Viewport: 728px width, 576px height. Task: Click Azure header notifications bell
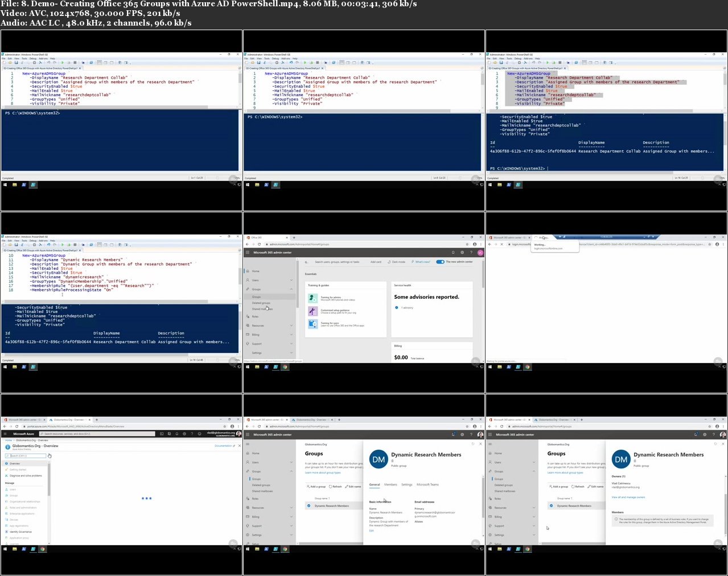point(177,434)
